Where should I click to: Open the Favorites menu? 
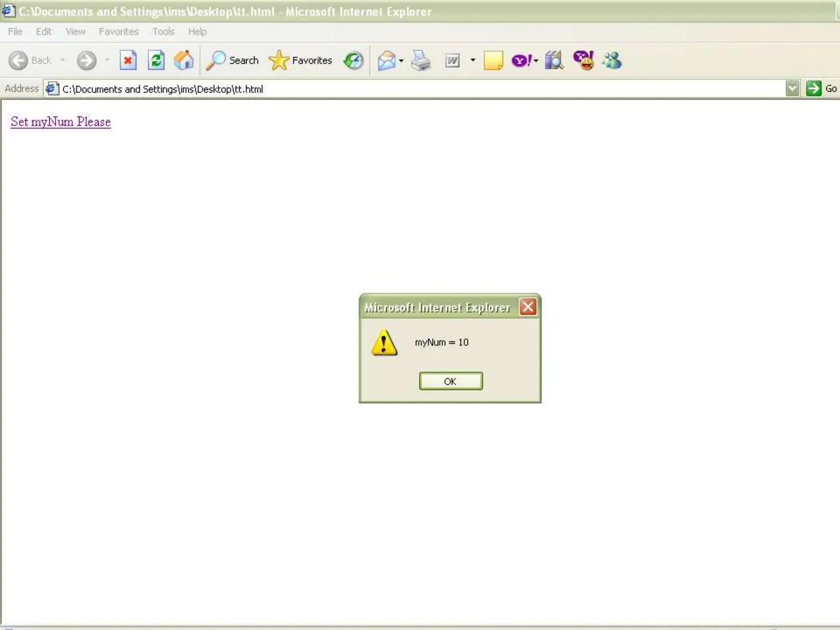119,32
